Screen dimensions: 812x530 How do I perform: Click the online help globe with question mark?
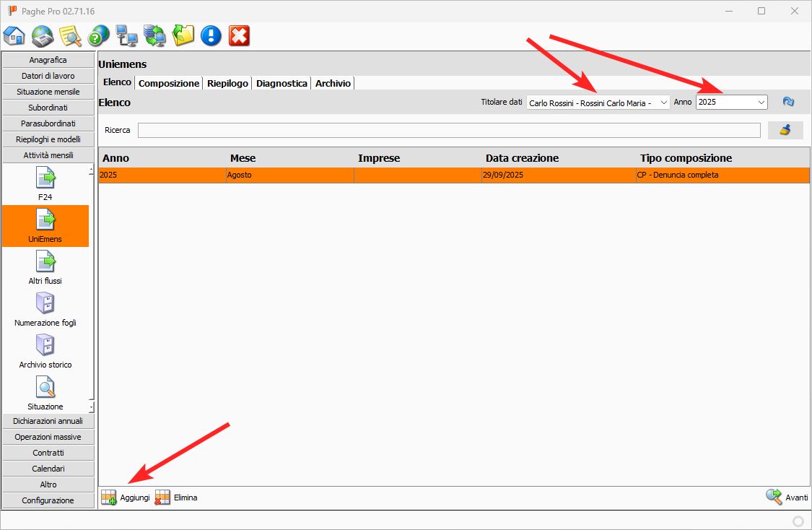click(99, 35)
